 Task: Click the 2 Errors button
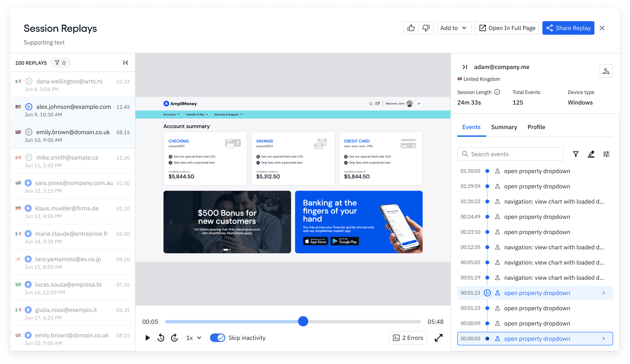pyautogui.click(x=407, y=338)
